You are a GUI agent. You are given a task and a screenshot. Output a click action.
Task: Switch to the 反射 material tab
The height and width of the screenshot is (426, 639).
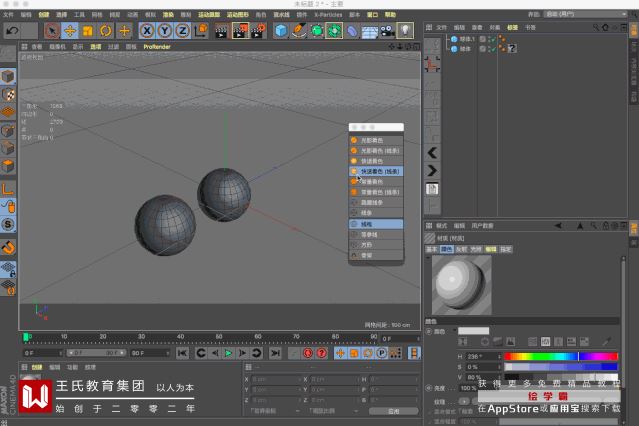tap(461, 249)
